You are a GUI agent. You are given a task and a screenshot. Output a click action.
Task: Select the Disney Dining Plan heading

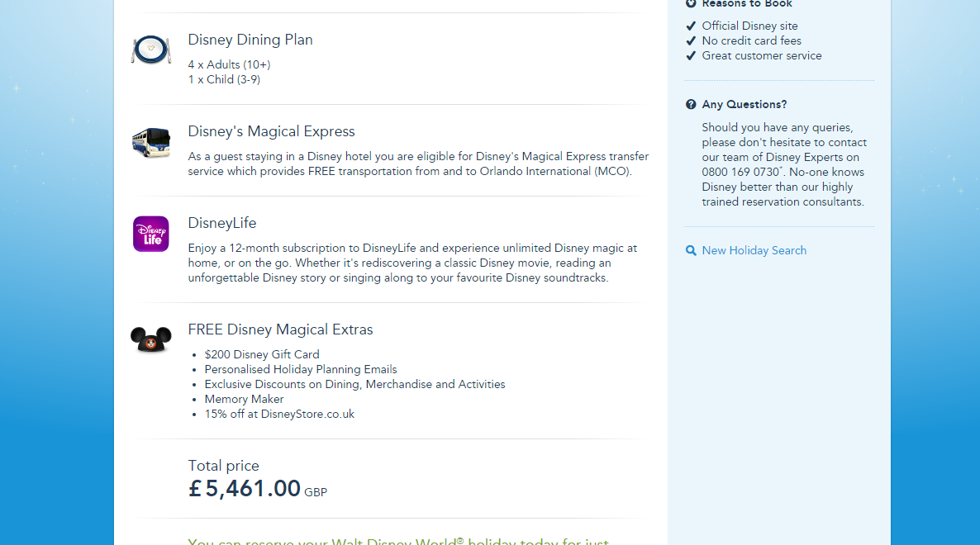250,40
